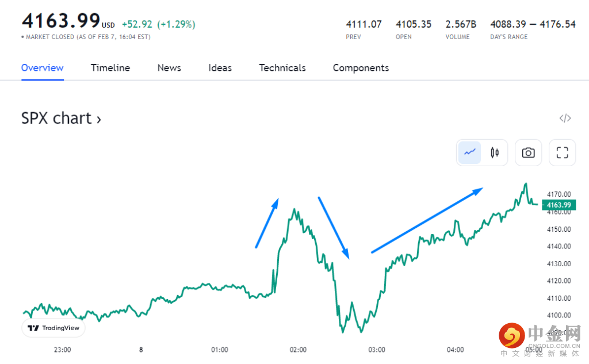Open chart in fullscreen mode
Viewport: 589px width, 364px height.
point(562,152)
